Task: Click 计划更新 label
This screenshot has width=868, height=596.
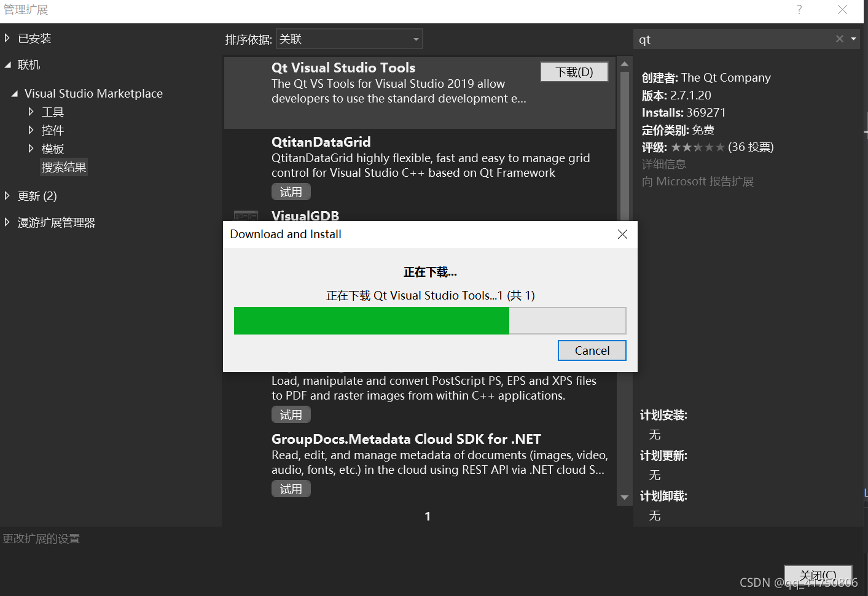Action: tap(663, 456)
